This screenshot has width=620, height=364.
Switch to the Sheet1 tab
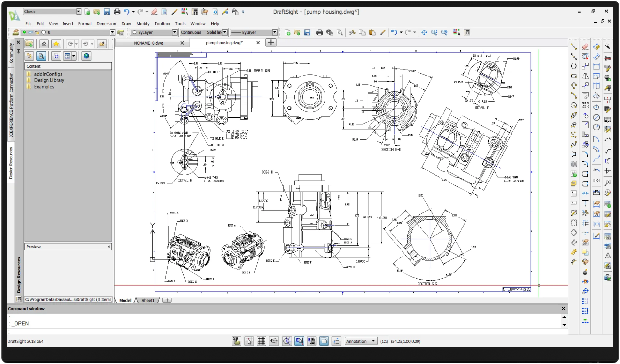(148, 300)
